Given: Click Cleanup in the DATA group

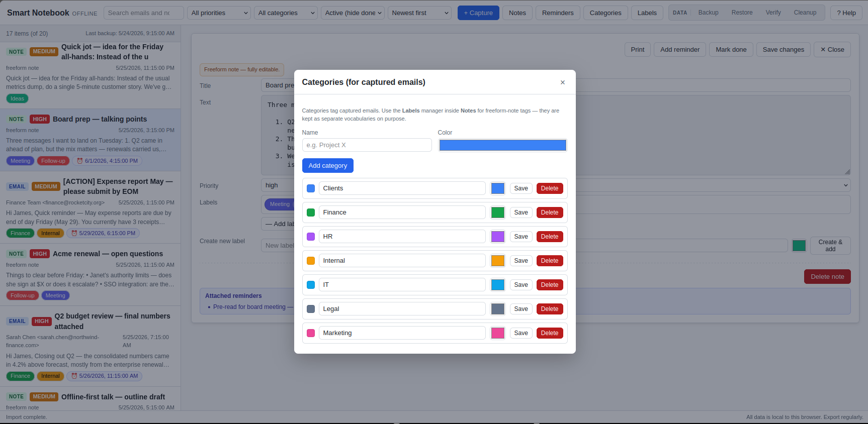Looking at the screenshot, I should coord(805,13).
